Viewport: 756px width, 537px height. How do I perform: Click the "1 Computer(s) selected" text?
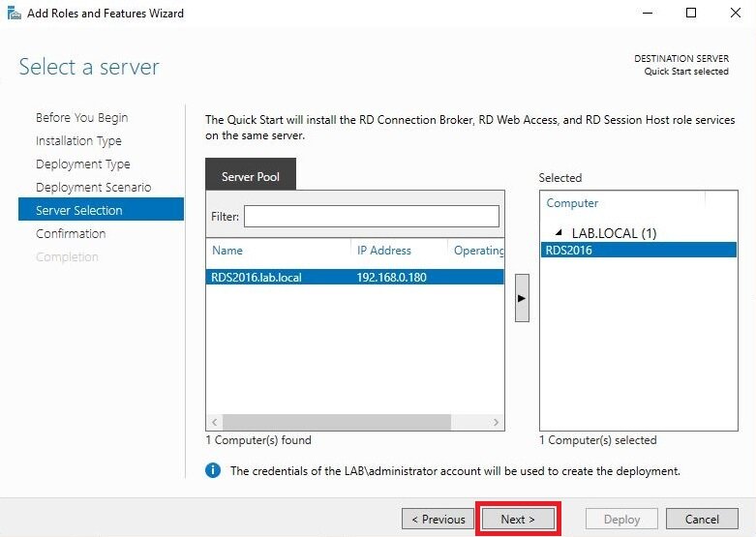point(598,440)
